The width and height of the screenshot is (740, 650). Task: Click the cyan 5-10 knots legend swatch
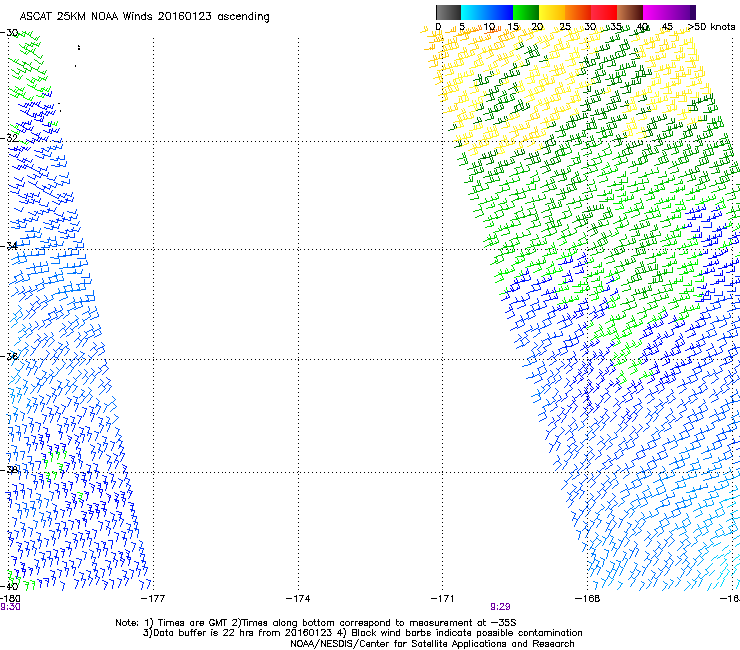tap(473, 12)
